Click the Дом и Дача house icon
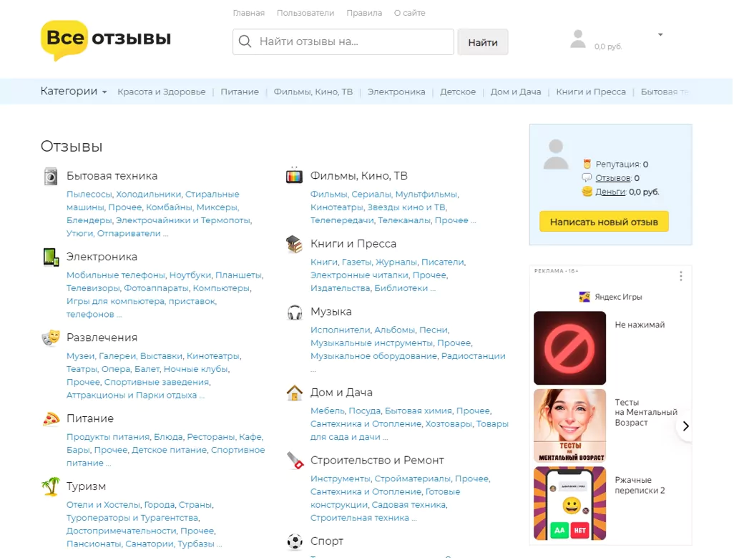Screen dimensions: 734x560 pyautogui.click(x=295, y=393)
